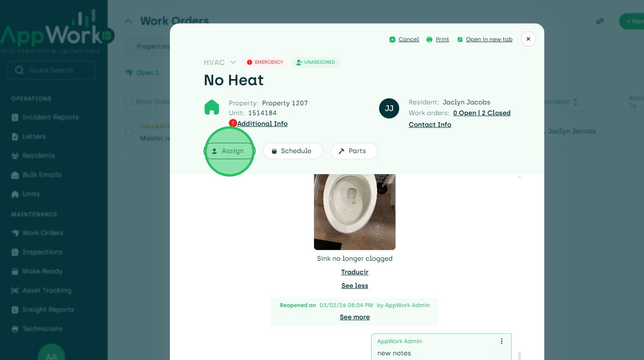Click the JJ resident avatar

pos(389,108)
